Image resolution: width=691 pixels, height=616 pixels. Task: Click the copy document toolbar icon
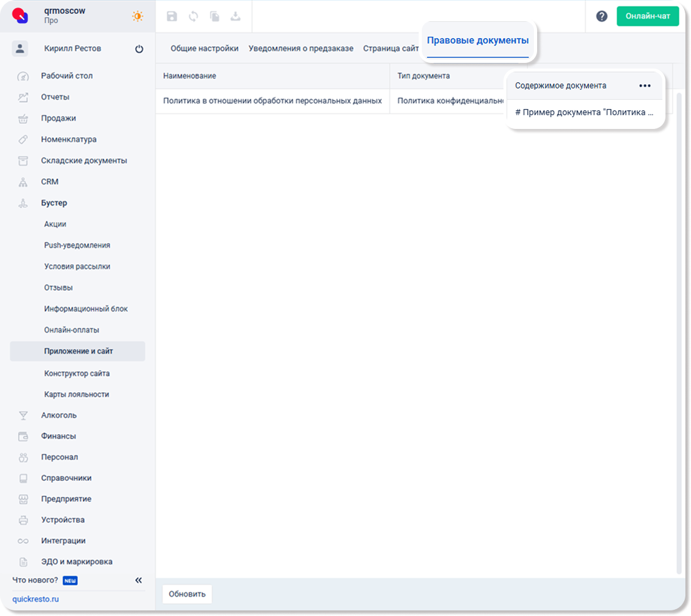point(214,17)
